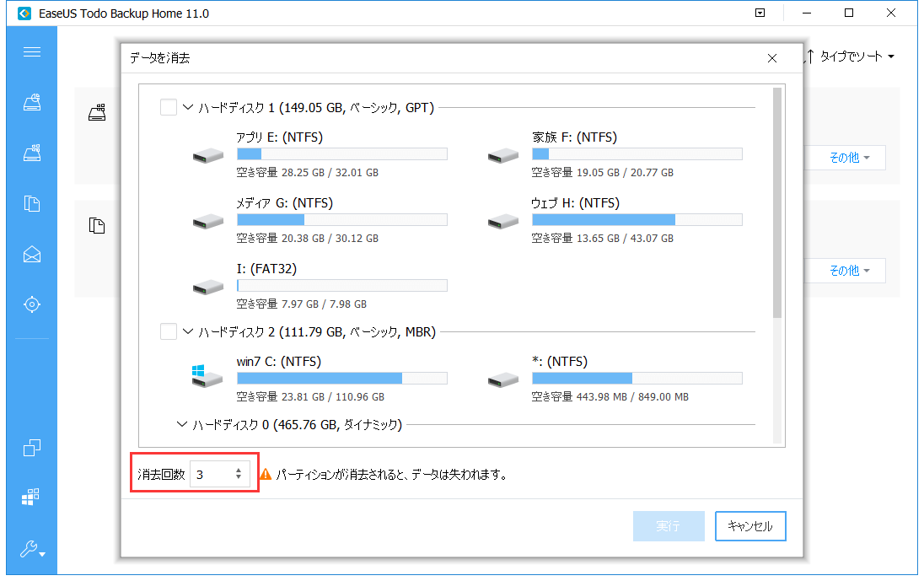Open the titlebar feedback dropdown menu

[760, 13]
